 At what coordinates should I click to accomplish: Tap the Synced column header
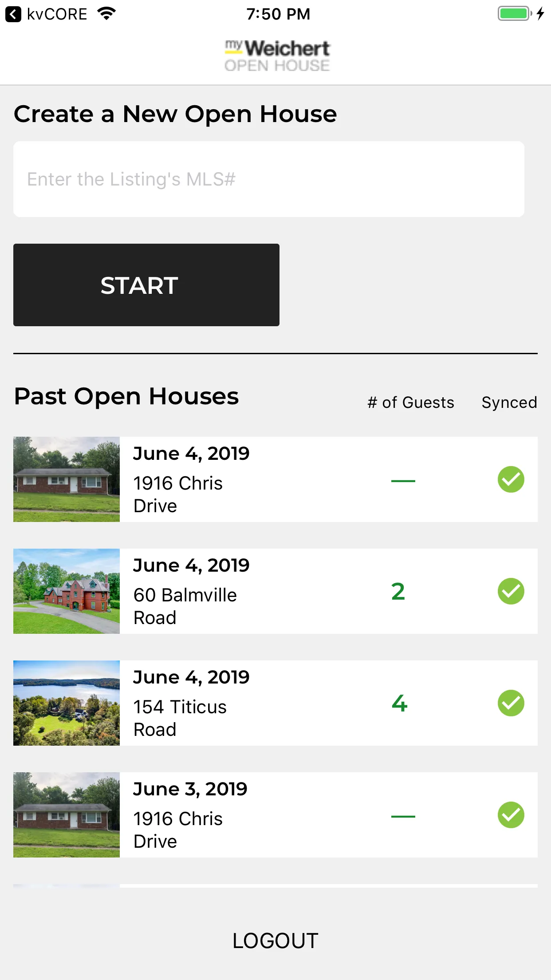pos(509,403)
